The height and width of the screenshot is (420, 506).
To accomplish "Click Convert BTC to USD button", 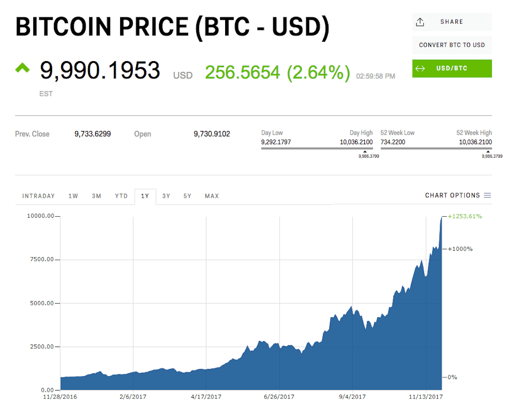I will pyautogui.click(x=452, y=45).
